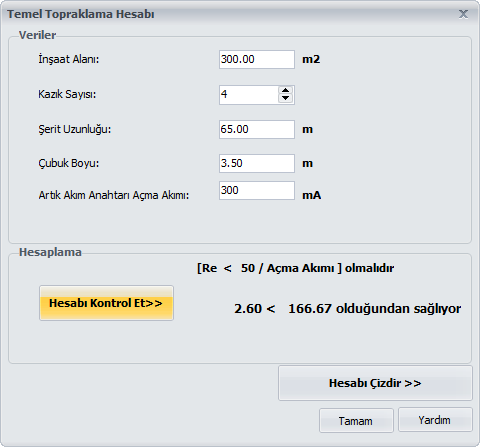The width and height of the screenshot is (480, 447).
Task: Click the İnşaat Alanı label
Action: click(x=69, y=59)
